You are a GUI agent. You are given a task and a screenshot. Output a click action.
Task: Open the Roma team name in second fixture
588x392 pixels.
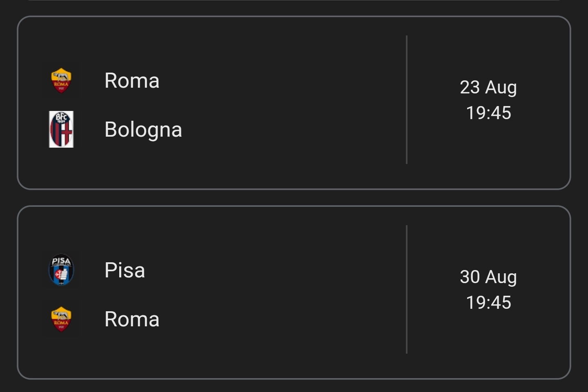pyautogui.click(x=132, y=319)
